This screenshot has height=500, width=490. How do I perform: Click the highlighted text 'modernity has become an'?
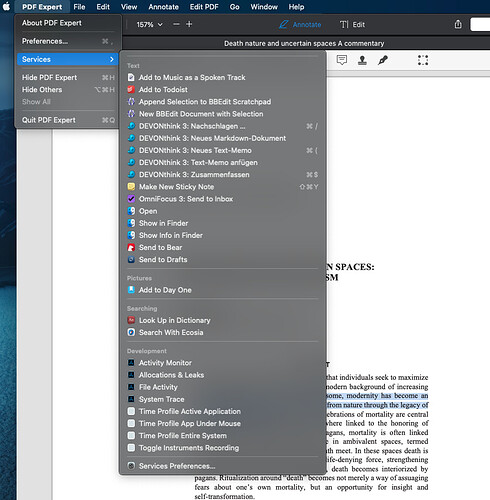tap(387, 396)
